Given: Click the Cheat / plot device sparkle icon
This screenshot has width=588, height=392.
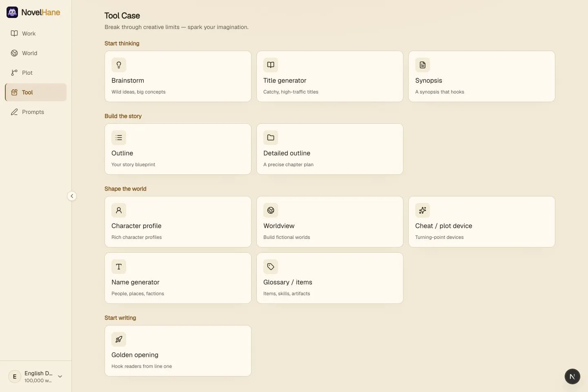Looking at the screenshot, I should tap(423, 210).
